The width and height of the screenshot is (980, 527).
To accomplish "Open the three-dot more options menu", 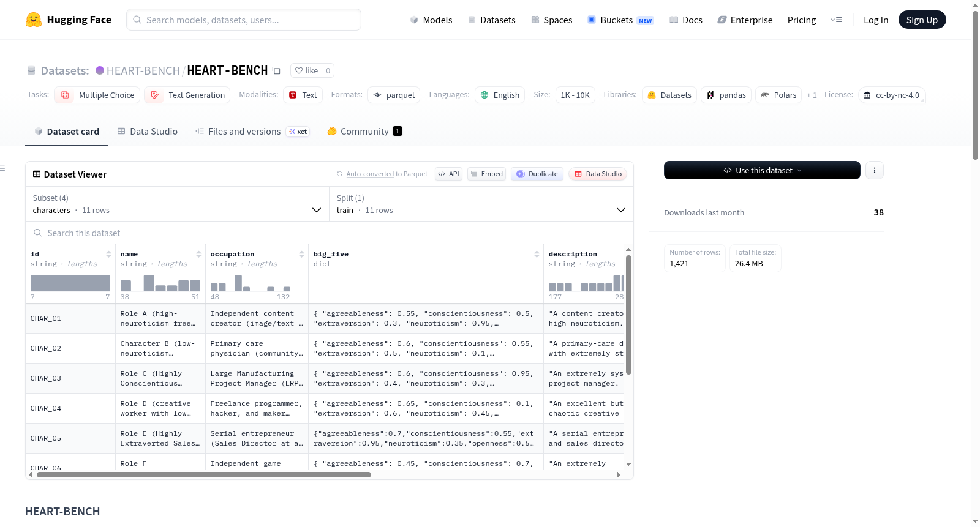I will coord(875,170).
